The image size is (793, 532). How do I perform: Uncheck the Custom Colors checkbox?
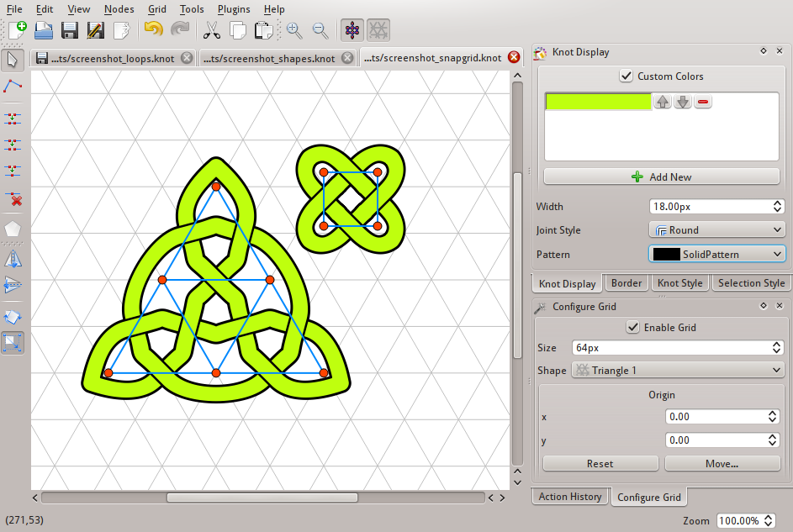point(626,76)
